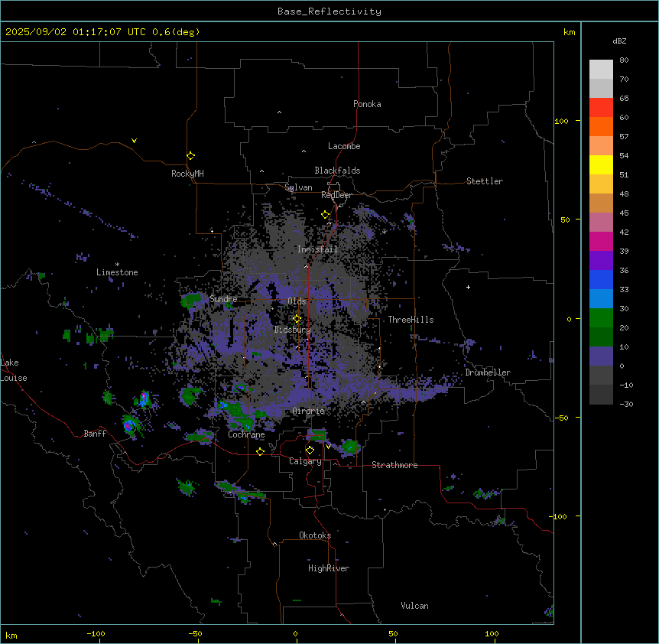Click the Okotoks city label
Screen dimensions: 659x644
pos(315,535)
